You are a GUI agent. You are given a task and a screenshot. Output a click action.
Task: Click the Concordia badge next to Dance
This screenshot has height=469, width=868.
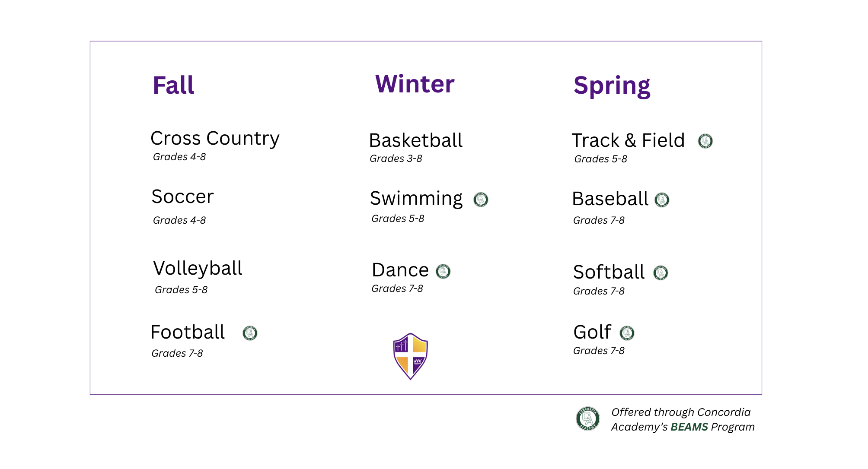coord(443,271)
